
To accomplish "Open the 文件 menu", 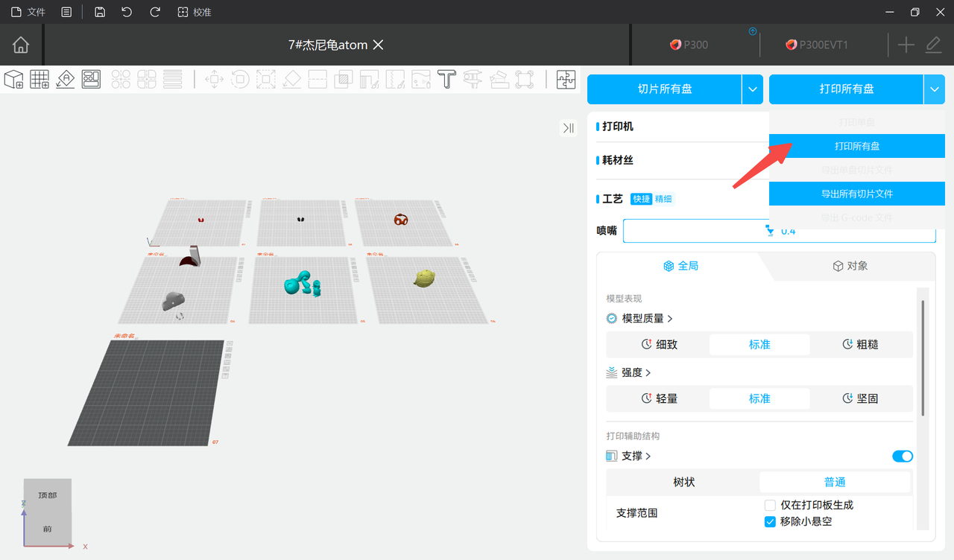I will [x=28, y=12].
